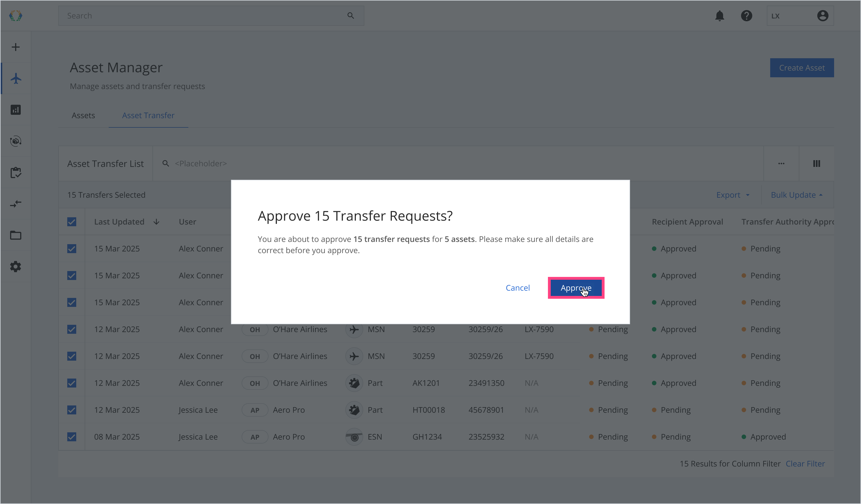861x504 pixels.
Task: Open the LX organization selector
Action: [x=800, y=16]
